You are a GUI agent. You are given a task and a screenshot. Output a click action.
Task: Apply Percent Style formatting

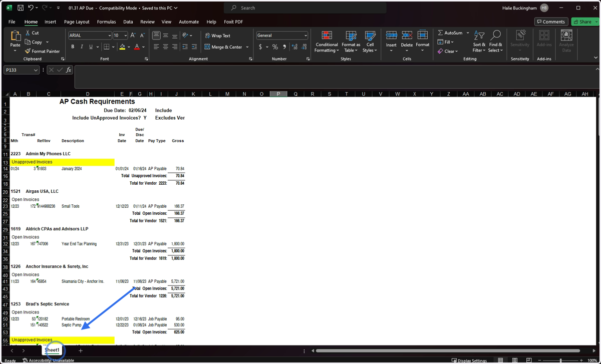pos(275,47)
